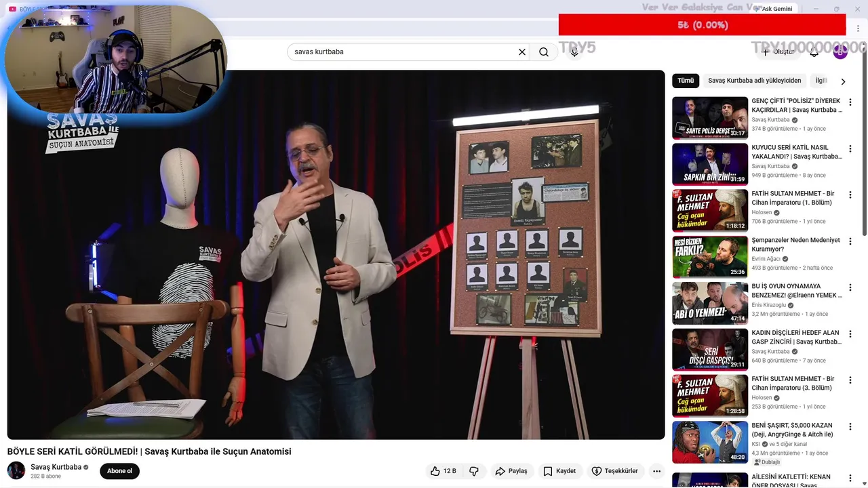Viewport: 868px width, 488px height.
Task: Open options menu for FATİH SULTAN MEHMET 1. Bölüm
Action: coord(850,195)
